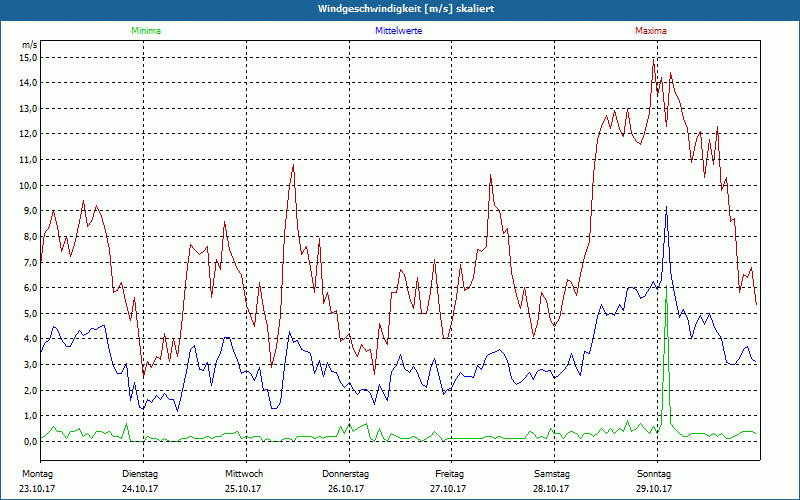This screenshot has height=500, width=800.
Task: Click the 11,0 y-axis value
Action: pyautogui.click(x=29, y=160)
